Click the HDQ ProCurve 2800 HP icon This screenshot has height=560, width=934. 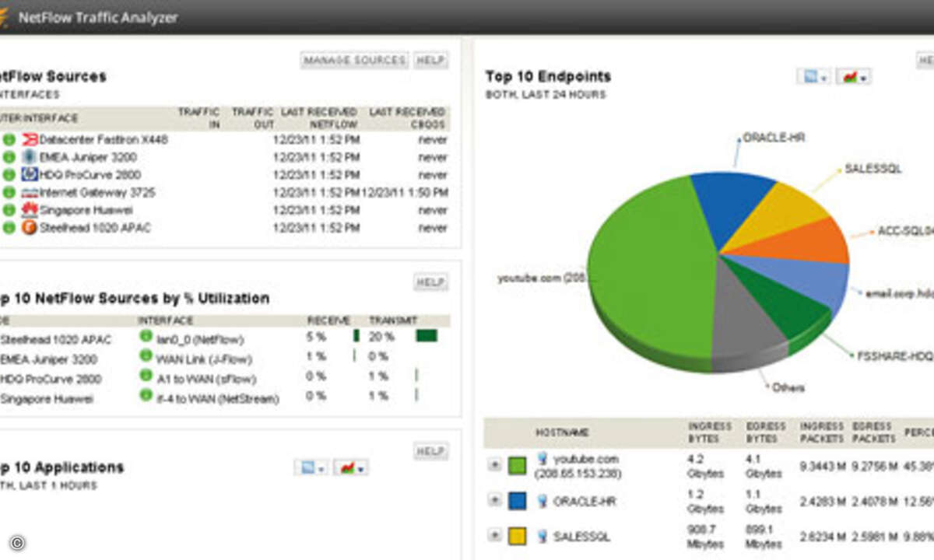pos(30,175)
